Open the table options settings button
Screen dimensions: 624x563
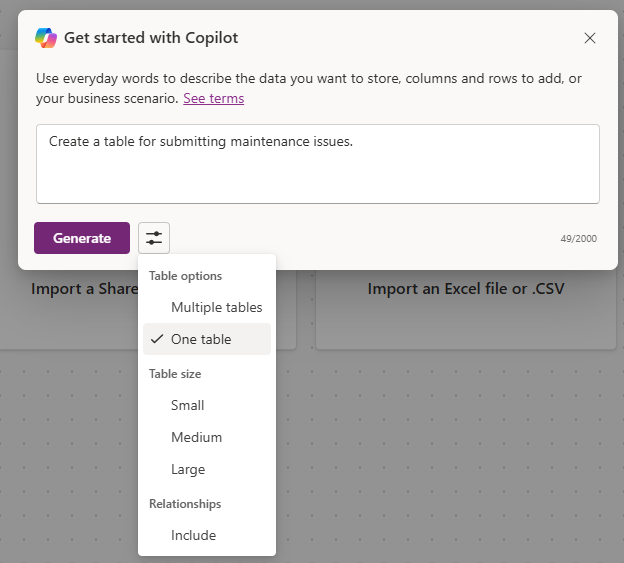[x=154, y=238]
